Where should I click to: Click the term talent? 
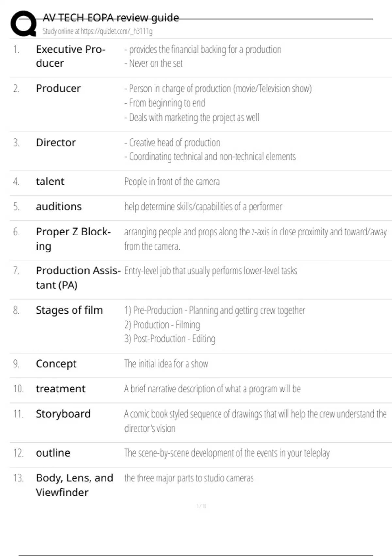(x=50, y=182)
